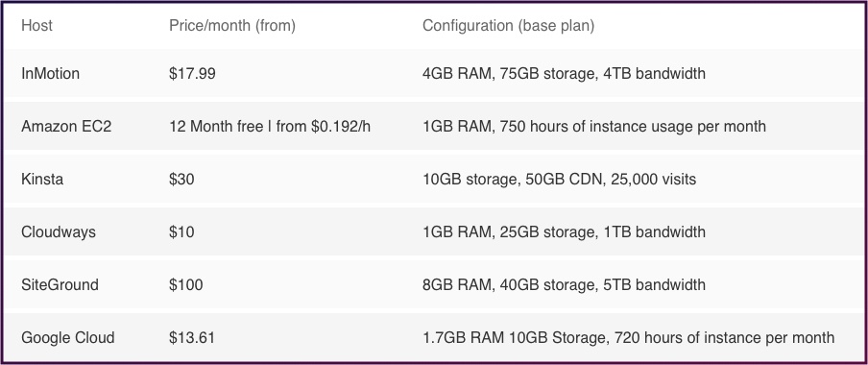Screen dimensions: 868x365
Task: Click the Price/month (from) column header
Action: (x=232, y=26)
